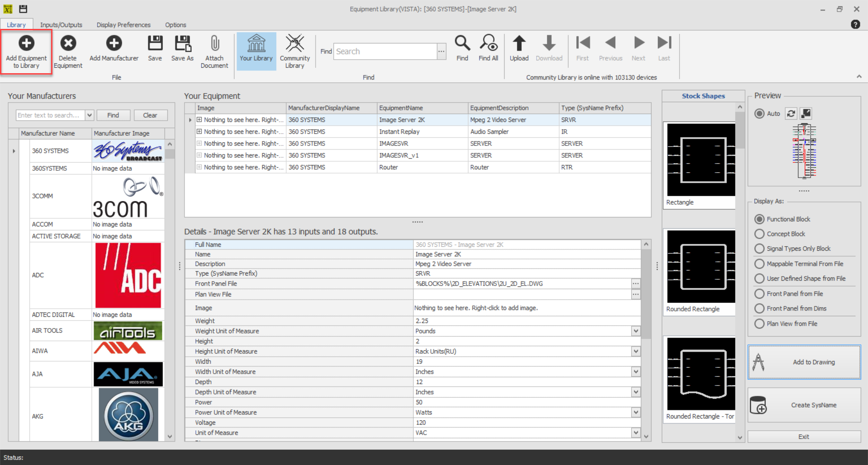The width and height of the screenshot is (868, 465).
Task: Open the manufacturer search dropdown arrow
Action: [90, 115]
